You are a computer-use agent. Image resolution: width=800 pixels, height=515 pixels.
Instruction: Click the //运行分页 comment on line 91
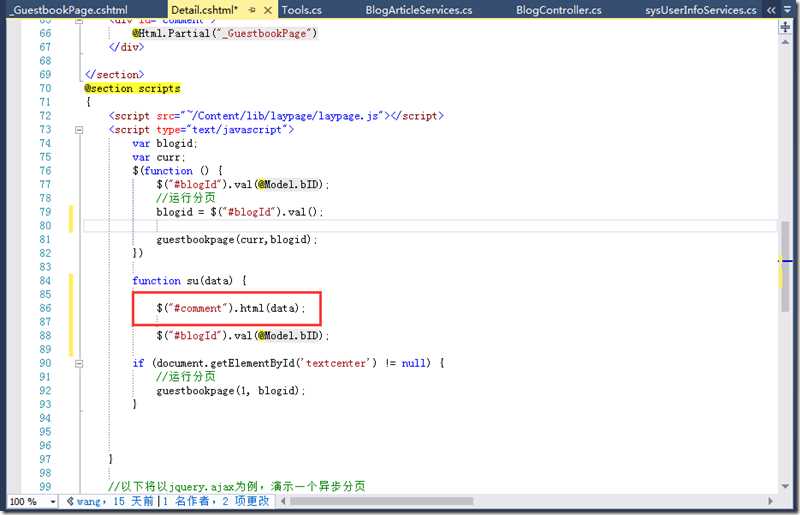[186, 377]
